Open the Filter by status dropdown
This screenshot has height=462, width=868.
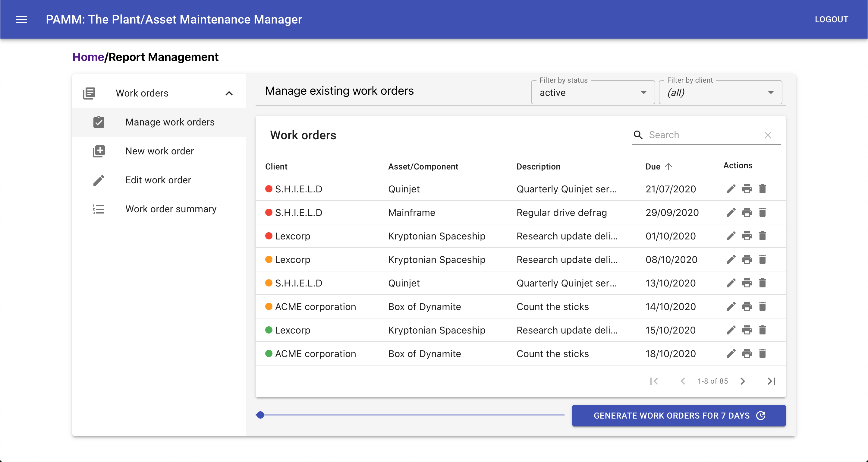(x=593, y=92)
